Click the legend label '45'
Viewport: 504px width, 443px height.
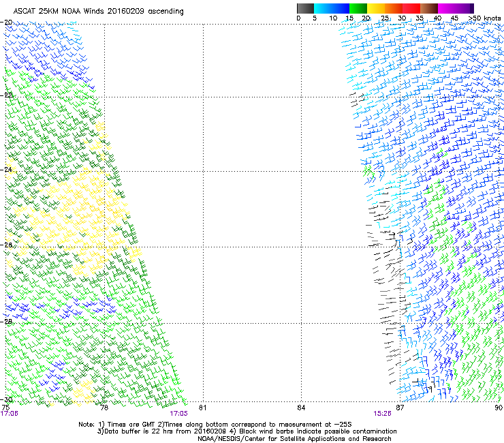click(x=454, y=18)
